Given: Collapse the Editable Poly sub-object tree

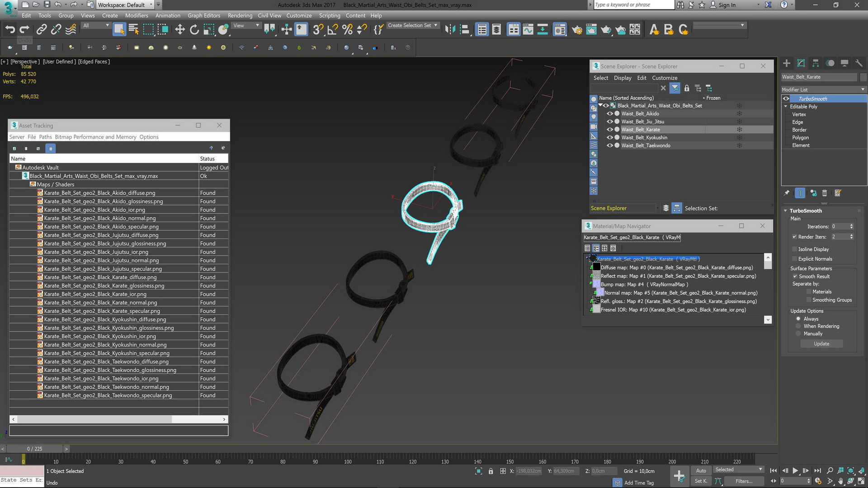Looking at the screenshot, I should point(786,107).
